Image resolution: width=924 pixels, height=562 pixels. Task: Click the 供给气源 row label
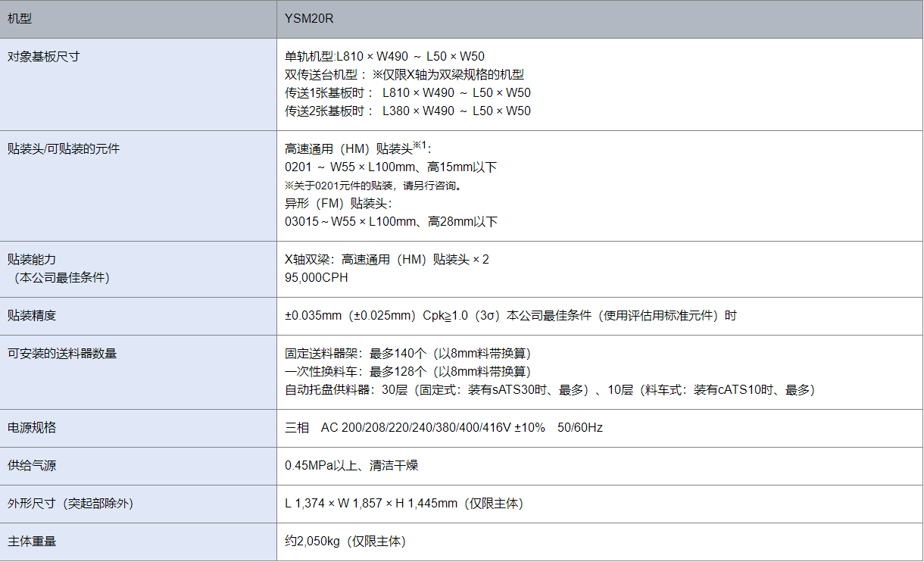click(32, 466)
